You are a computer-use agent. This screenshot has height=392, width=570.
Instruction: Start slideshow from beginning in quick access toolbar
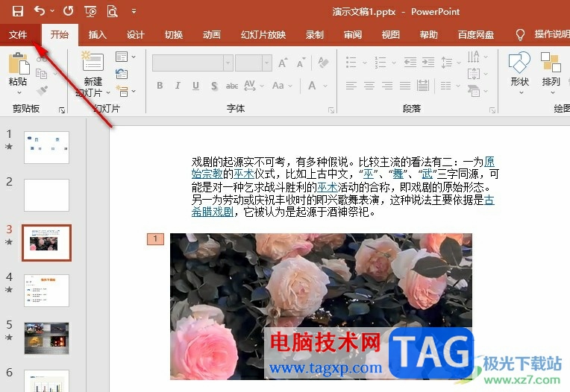click(90, 12)
